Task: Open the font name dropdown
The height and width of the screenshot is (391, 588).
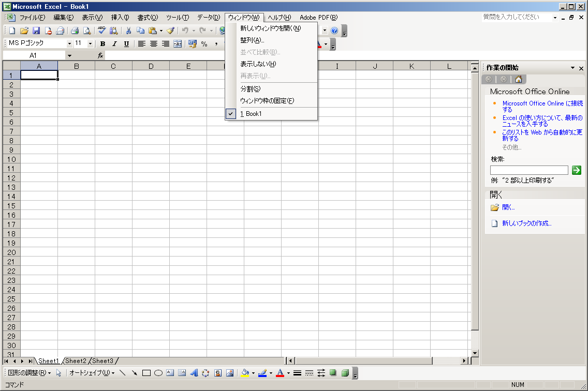Action: point(69,44)
